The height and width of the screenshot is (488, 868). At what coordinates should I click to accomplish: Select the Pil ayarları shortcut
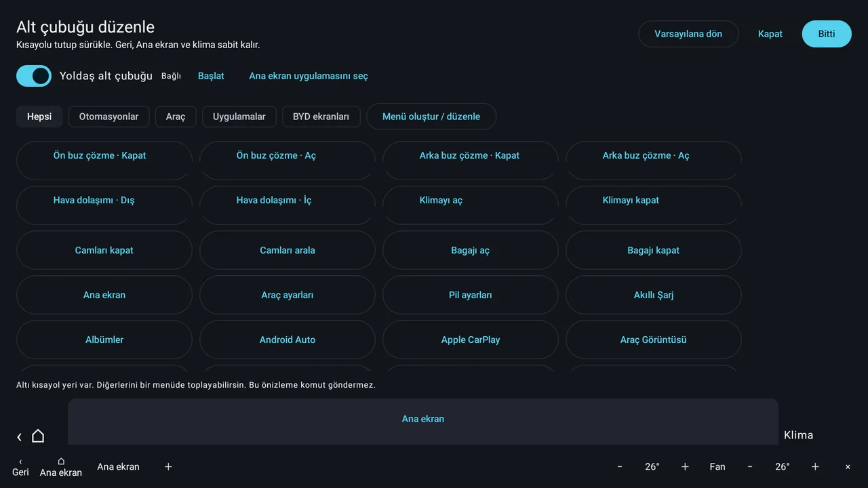point(471,295)
